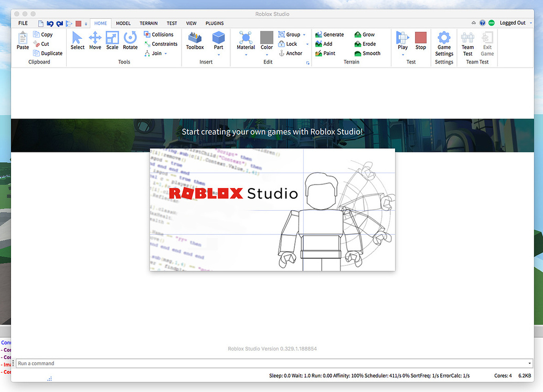Expand the Play dropdown arrow

click(x=403, y=55)
